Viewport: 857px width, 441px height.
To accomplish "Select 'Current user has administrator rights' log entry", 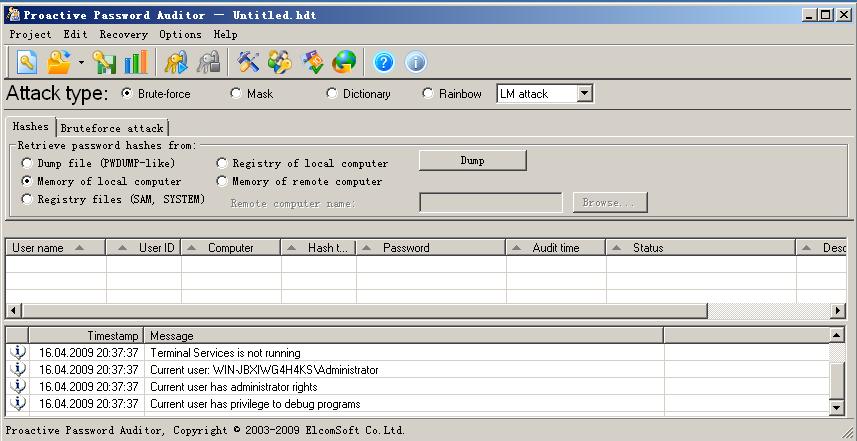I will pos(419,386).
